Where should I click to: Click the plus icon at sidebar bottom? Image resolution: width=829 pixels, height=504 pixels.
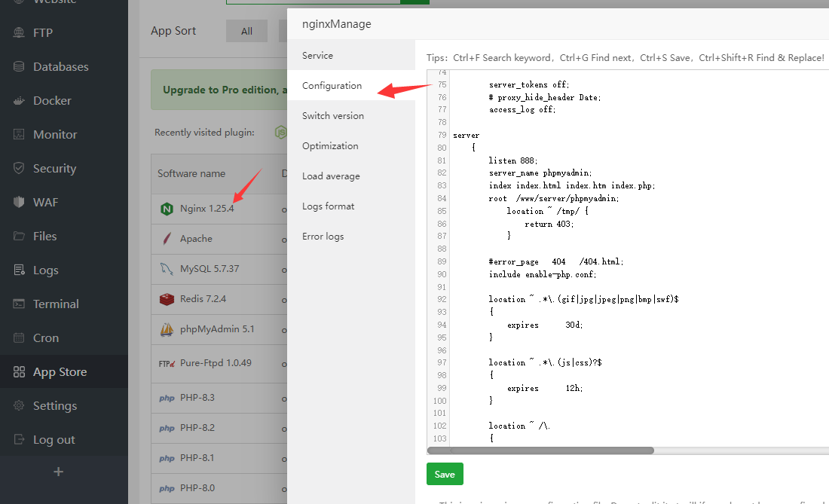tap(59, 472)
